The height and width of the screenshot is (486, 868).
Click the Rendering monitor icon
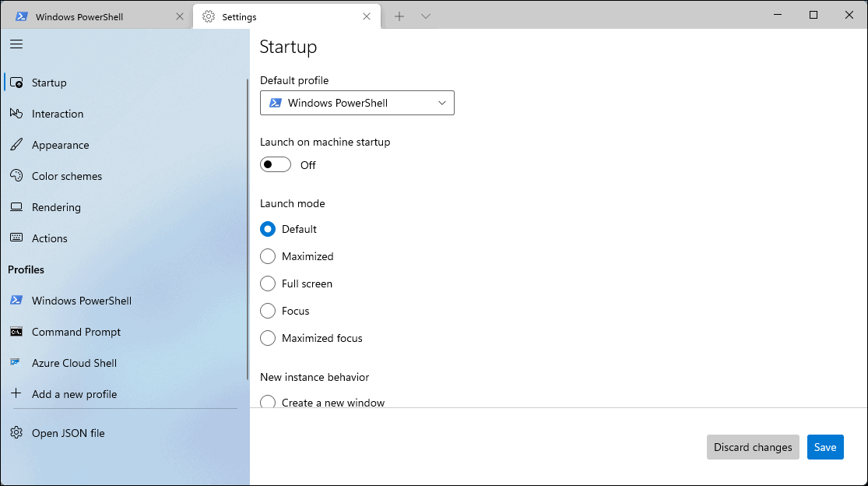click(16, 207)
